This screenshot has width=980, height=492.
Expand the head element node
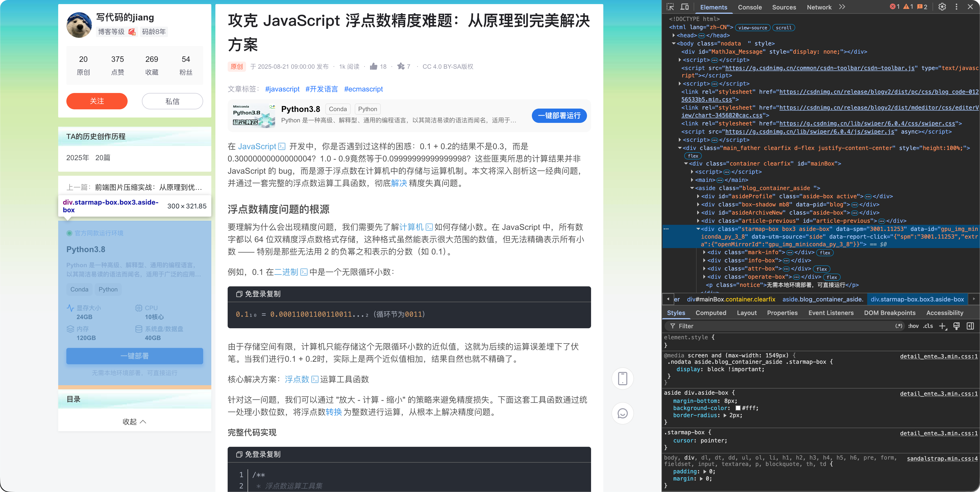coord(674,36)
